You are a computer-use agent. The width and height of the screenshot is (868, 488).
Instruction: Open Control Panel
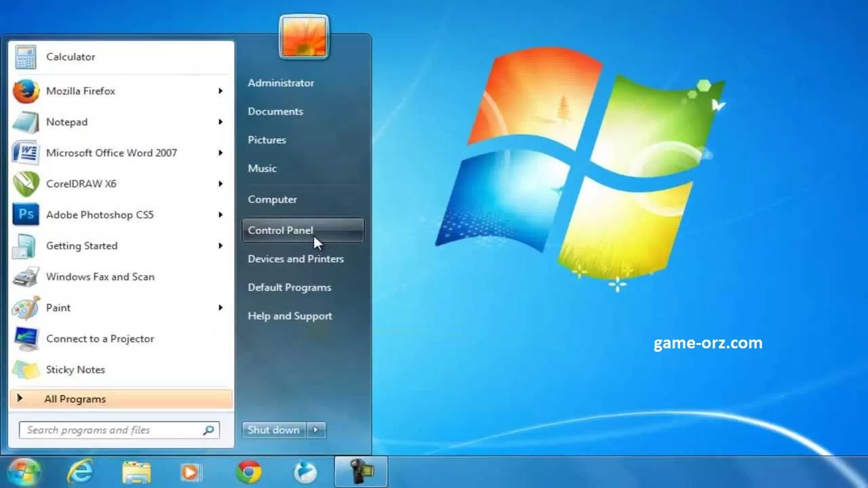[x=302, y=230]
